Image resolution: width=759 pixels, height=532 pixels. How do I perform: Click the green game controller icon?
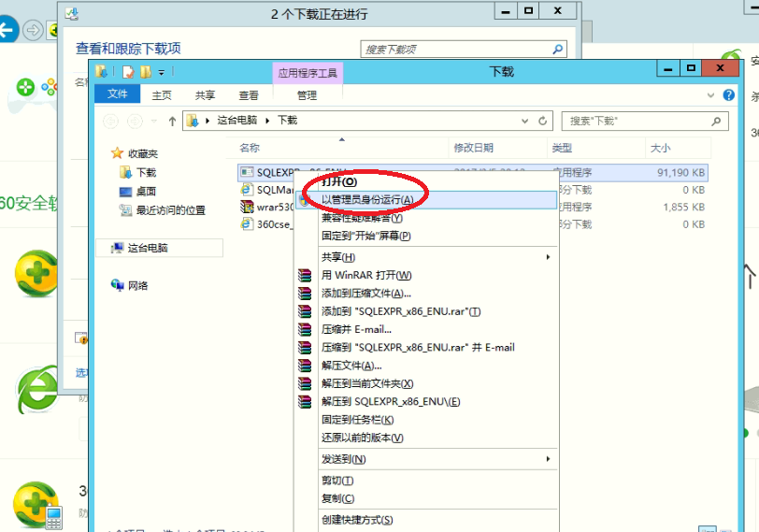tap(25, 88)
